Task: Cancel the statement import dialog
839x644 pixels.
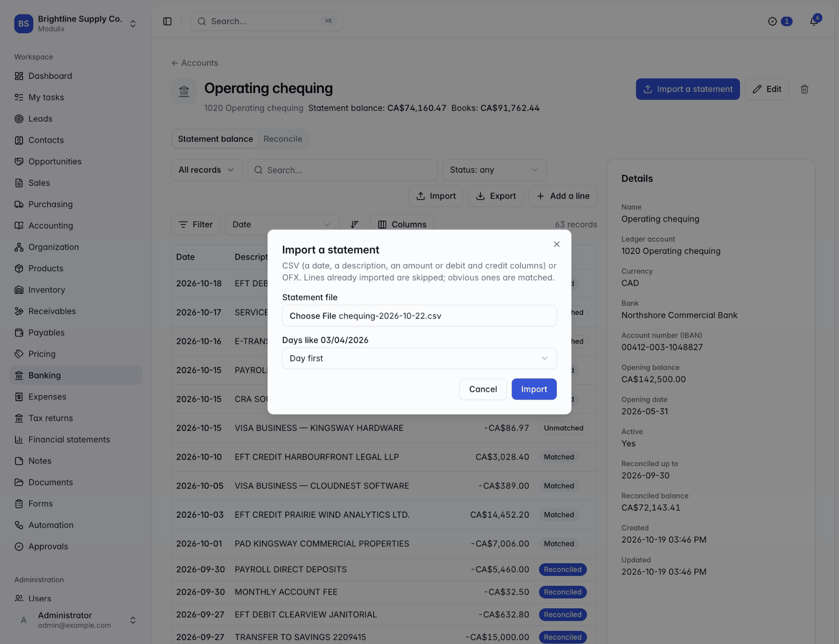Action: [x=483, y=389]
